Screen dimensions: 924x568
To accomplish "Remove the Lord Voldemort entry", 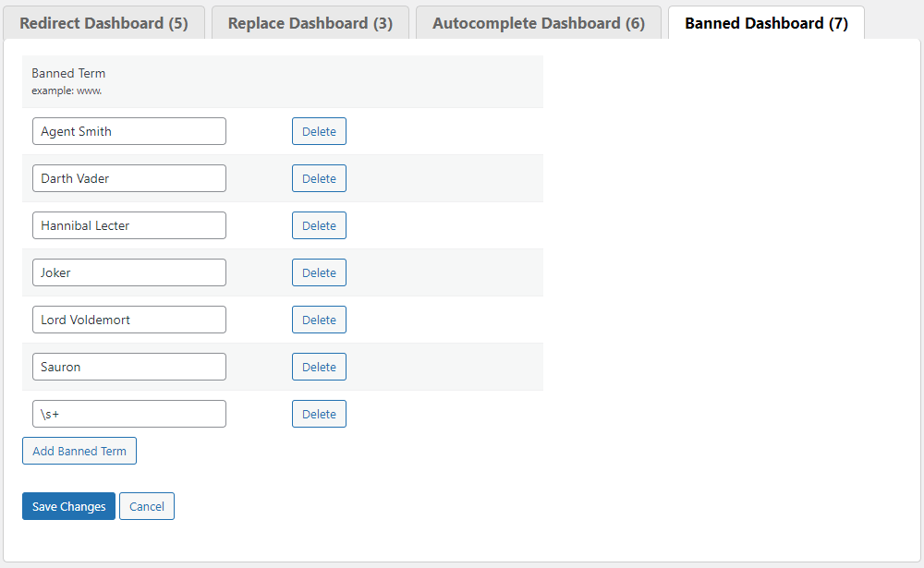I will (x=319, y=320).
